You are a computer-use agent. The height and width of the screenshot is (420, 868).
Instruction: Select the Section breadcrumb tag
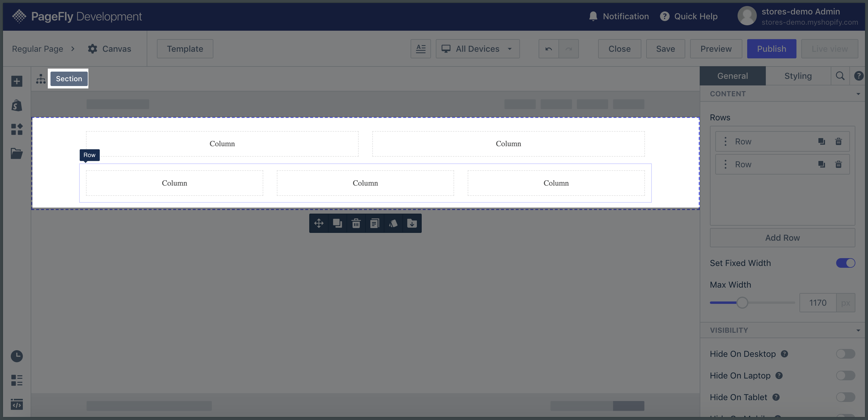(x=69, y=79)
